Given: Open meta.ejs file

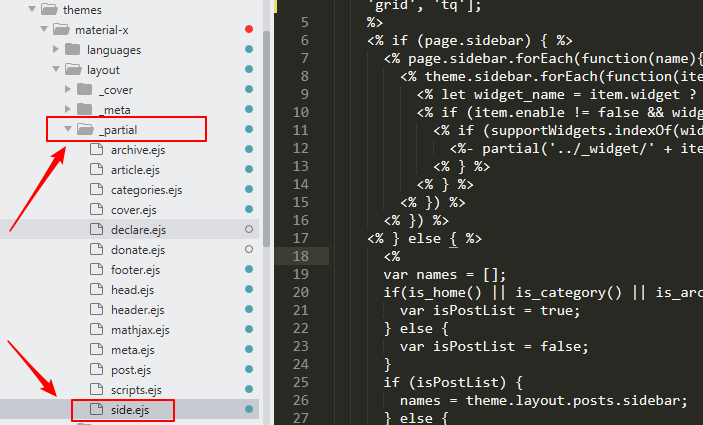Looking at the screenshot, I should coord(133,350).
